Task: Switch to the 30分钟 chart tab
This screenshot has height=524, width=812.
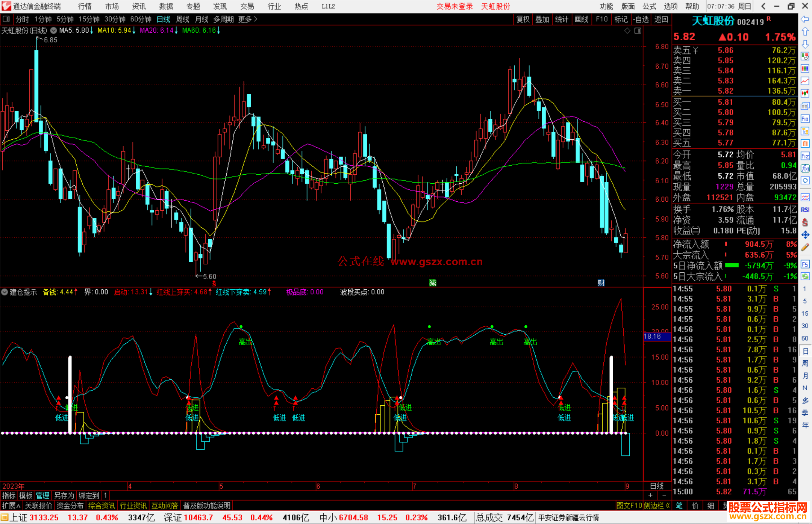Action: pyautogui.click(x=115, y=19)
